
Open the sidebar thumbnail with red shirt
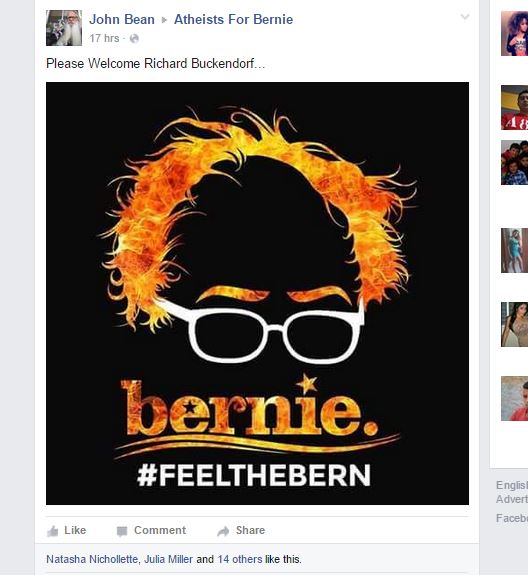pyautogui.click(x=514, y=107)
